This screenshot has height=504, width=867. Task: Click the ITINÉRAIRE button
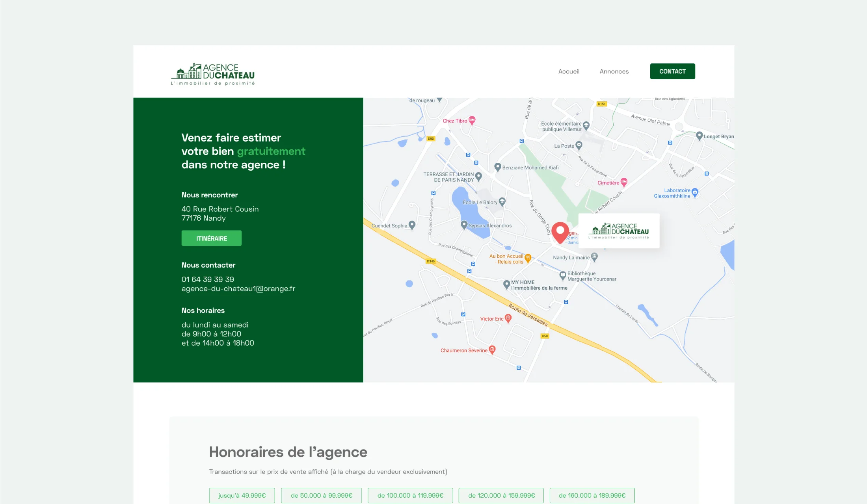coord(211,238)
